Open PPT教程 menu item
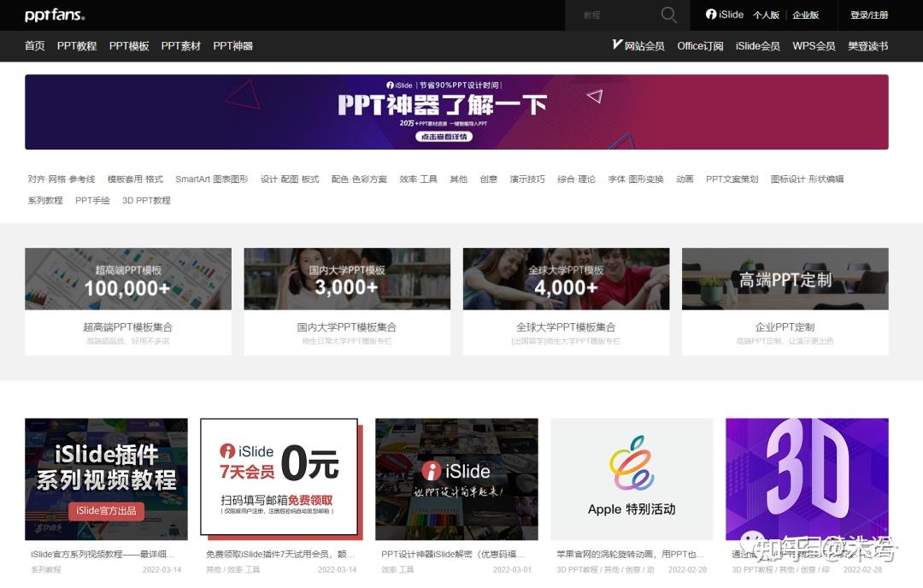Image resolution: width=923 pixels, height=588 pixels. pyautogui.click(x=77, y=46)
